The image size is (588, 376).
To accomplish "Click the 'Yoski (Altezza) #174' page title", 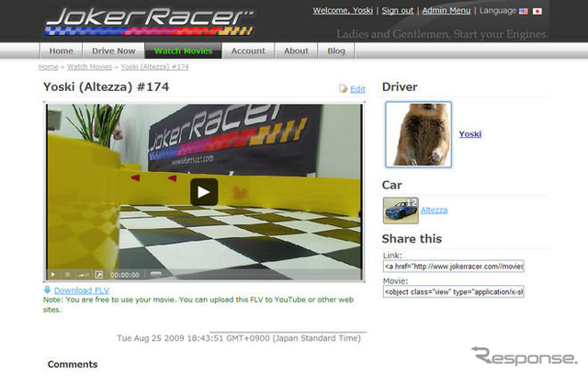I will coord(107,87).
